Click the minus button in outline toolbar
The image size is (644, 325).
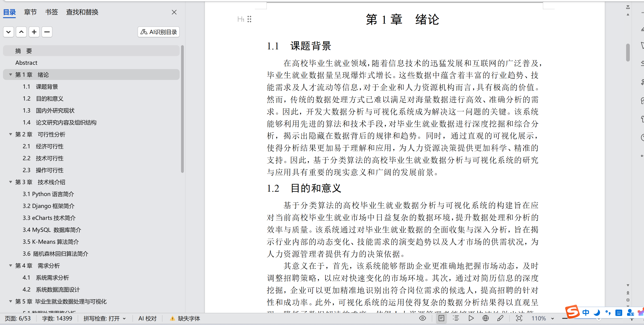coord(47,32)
